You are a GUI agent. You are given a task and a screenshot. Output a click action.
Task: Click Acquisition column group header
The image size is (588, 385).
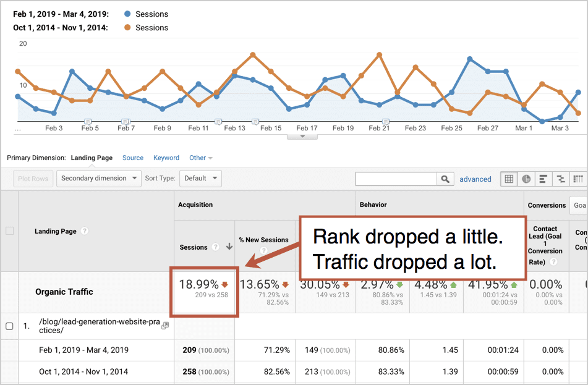click(195, 205)
